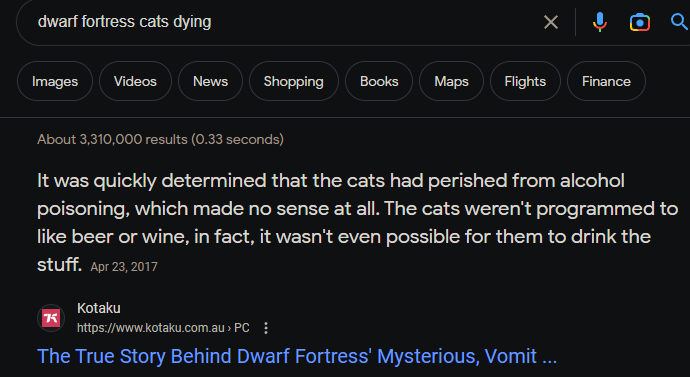
Task: Clear the search query with the X icon
Action: pos(551,22)
